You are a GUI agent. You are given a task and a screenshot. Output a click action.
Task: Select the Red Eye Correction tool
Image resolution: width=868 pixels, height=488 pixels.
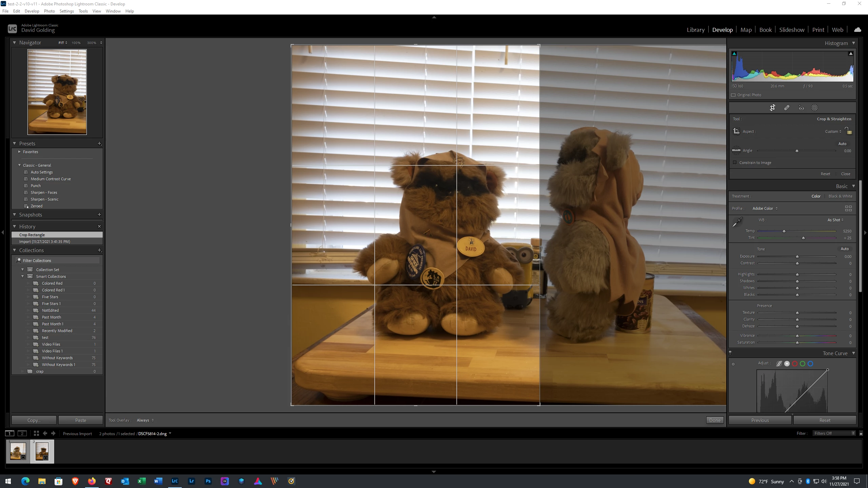pyautogui.click(x=801, y=108)
